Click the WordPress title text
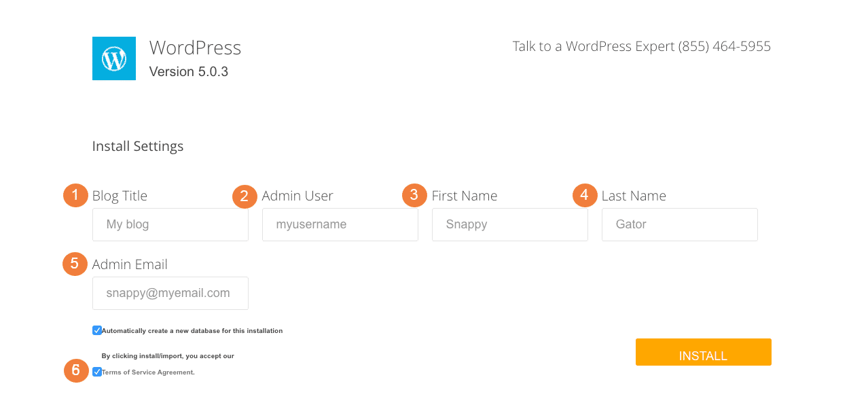Image resolution: width=868 pixels, height=420 pixels. pyautogui.click(x=195, y=48)
